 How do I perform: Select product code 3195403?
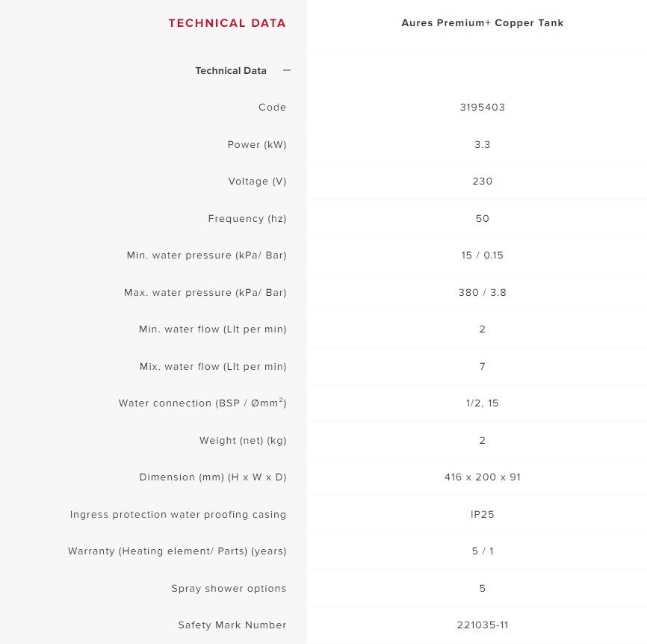coord(483,108)
